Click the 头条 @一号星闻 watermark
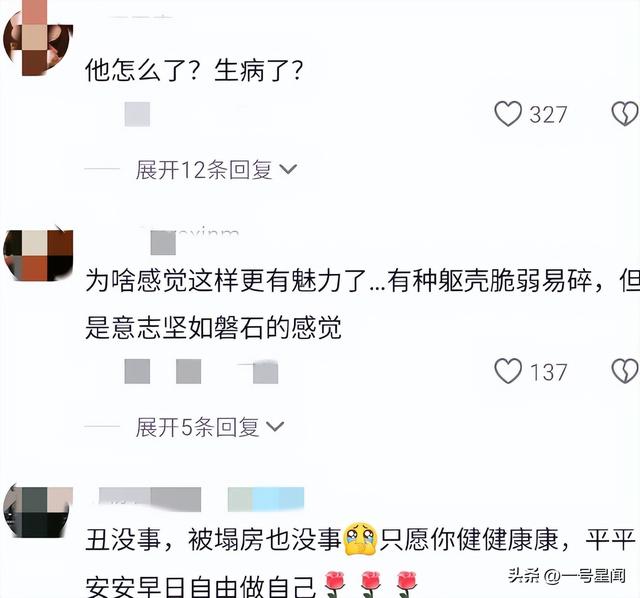640x598 pixels. click(x=567, y=576)
